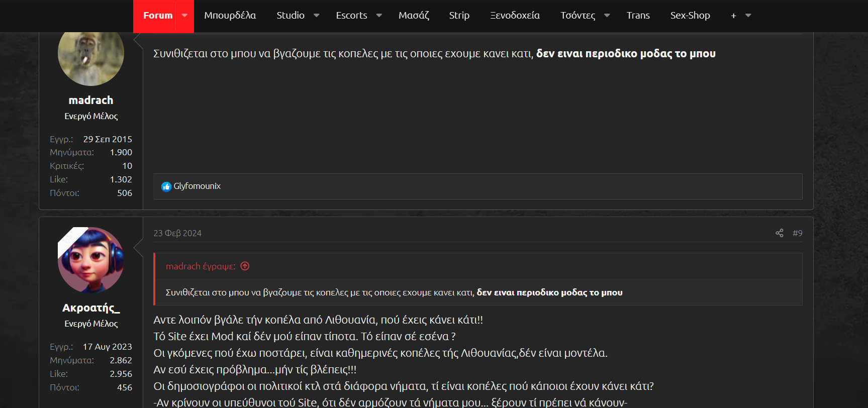868x408 pixels.
Task: Expand the Escorts dropdown arrow
Action: [x=379, y=16]
